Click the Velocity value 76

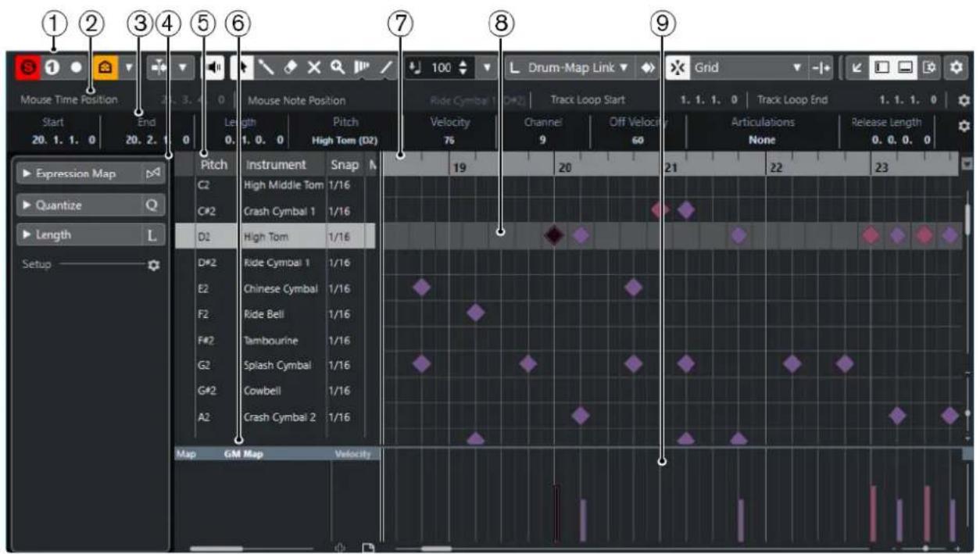point(449,141)
